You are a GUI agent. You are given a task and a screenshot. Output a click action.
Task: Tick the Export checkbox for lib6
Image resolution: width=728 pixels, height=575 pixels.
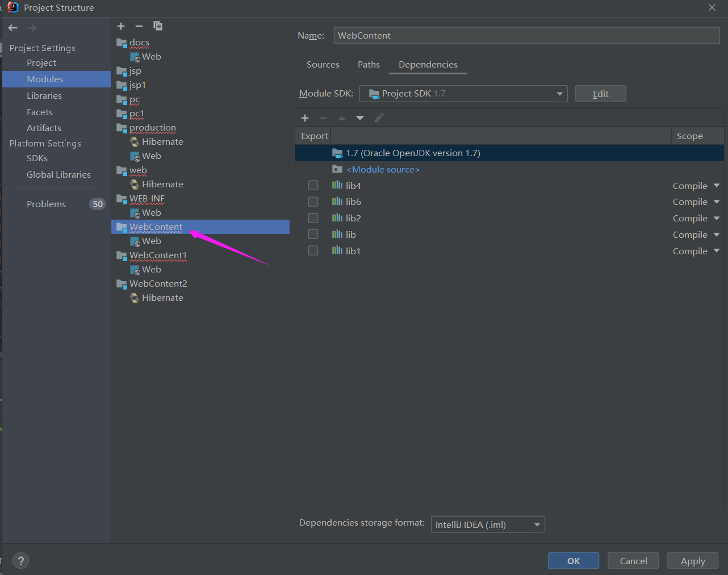(x=313, y=202)
